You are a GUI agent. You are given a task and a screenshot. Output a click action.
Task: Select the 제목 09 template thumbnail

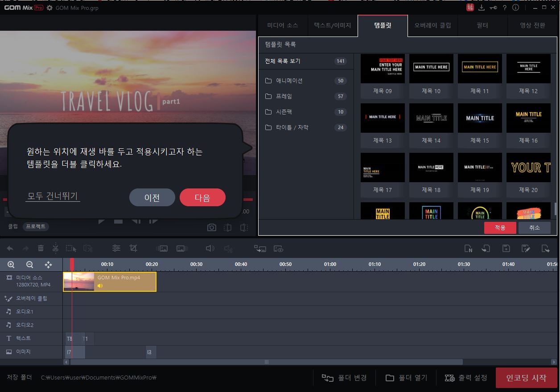click(x=383, y=69)
